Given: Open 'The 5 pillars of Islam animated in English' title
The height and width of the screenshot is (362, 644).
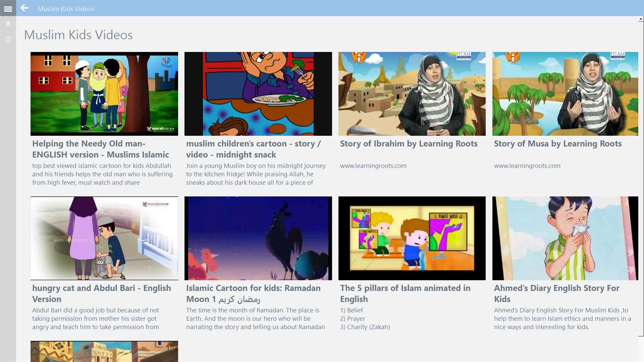Looking at the screenshot, I should coord(405,294).
